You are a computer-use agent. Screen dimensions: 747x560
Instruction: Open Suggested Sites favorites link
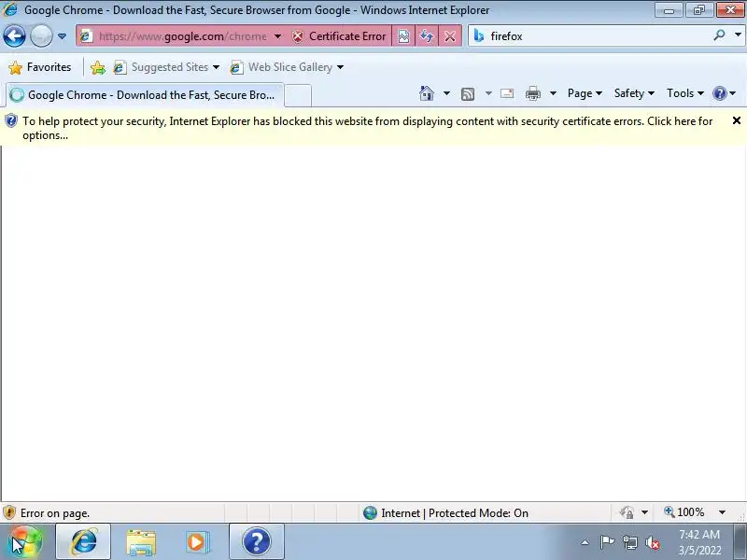166,67
